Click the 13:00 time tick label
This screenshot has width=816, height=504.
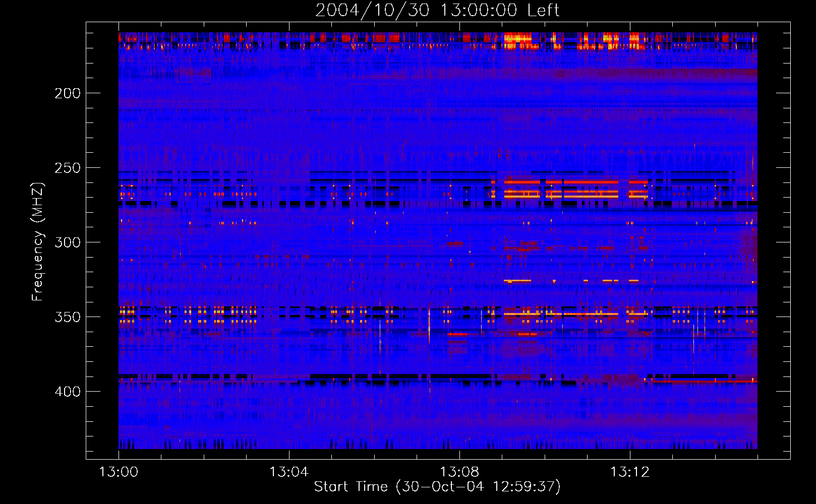click(119, 472)
